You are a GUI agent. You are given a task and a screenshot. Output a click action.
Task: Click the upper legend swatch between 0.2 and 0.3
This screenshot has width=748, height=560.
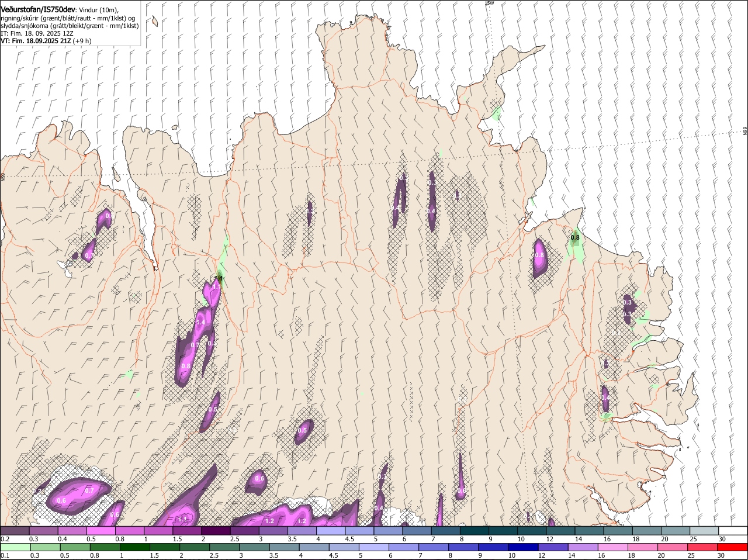click(15, 531)
